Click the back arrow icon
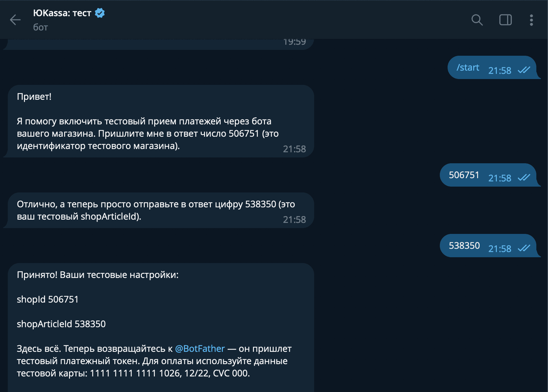548x392 pixels. 15,20
